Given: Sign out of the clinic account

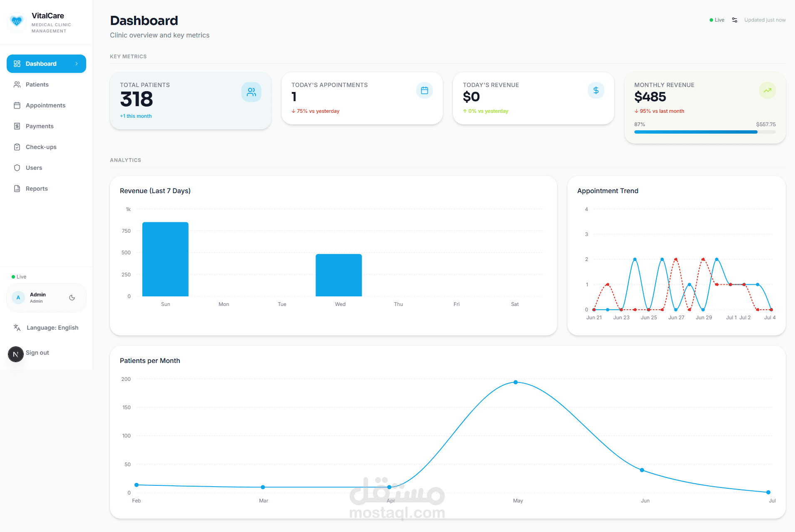Looking at the screenshot, I should (37, 353).
